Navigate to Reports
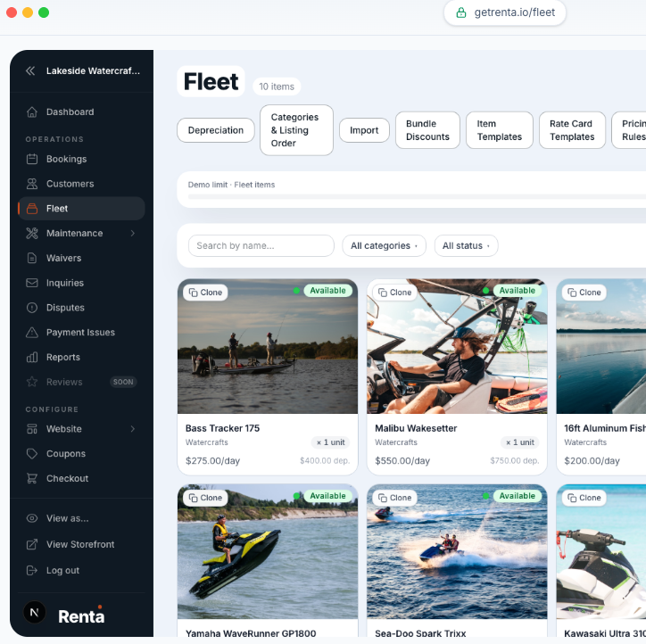Viewport: 646px width, 644px height. (x=81, y=357)
